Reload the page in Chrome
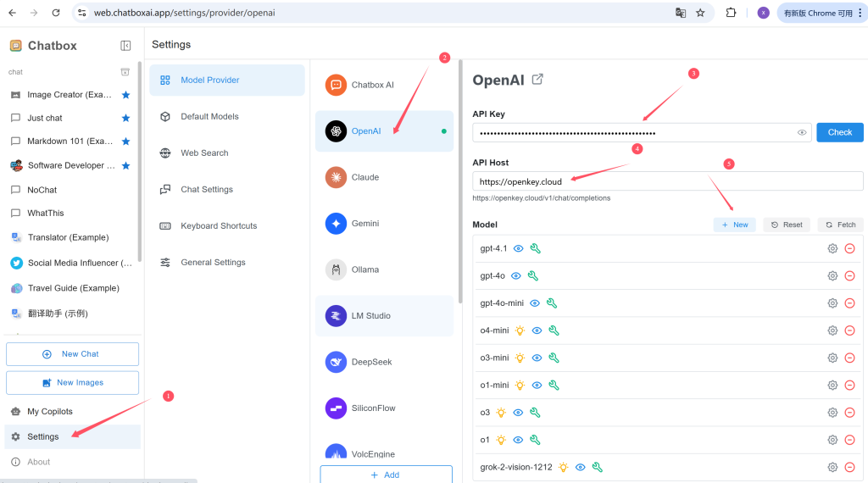Screen dimensions: 868x483 click(x=56, y=13)
